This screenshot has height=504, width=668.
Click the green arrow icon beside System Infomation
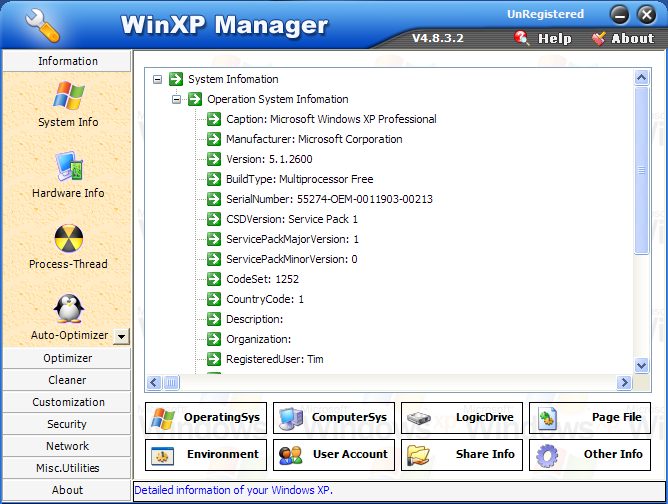pos(176,79)
